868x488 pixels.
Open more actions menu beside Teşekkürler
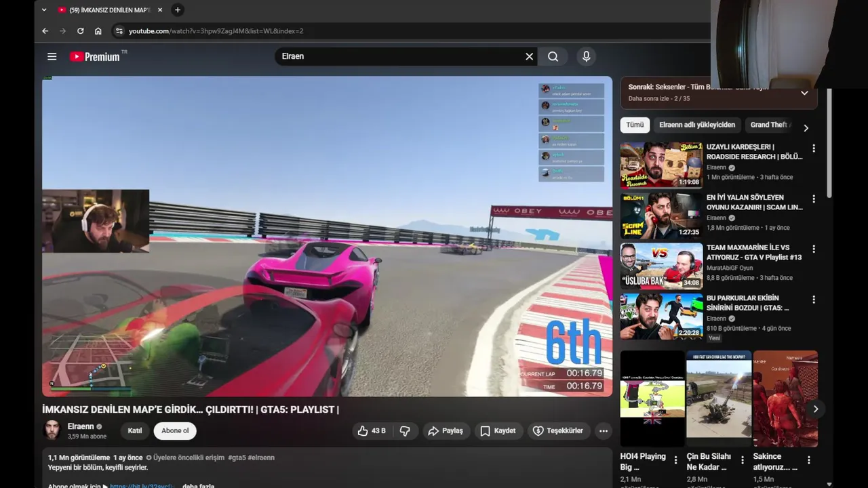click(x=603, y=430)
